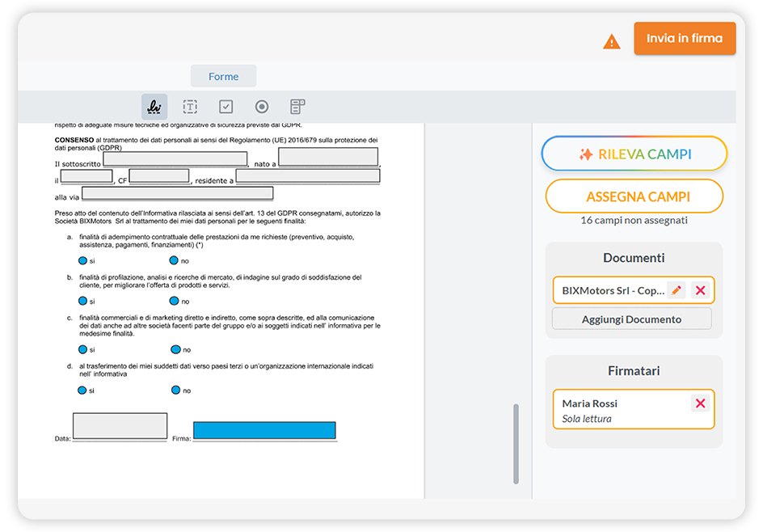Select the radio button field tool
The image size is (763, 532).
point(261,106)
